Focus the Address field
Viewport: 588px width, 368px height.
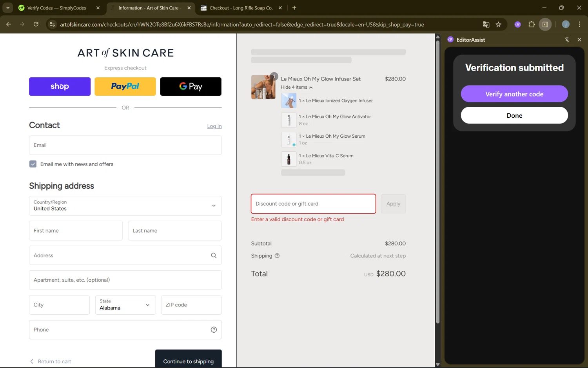(125, 255)
